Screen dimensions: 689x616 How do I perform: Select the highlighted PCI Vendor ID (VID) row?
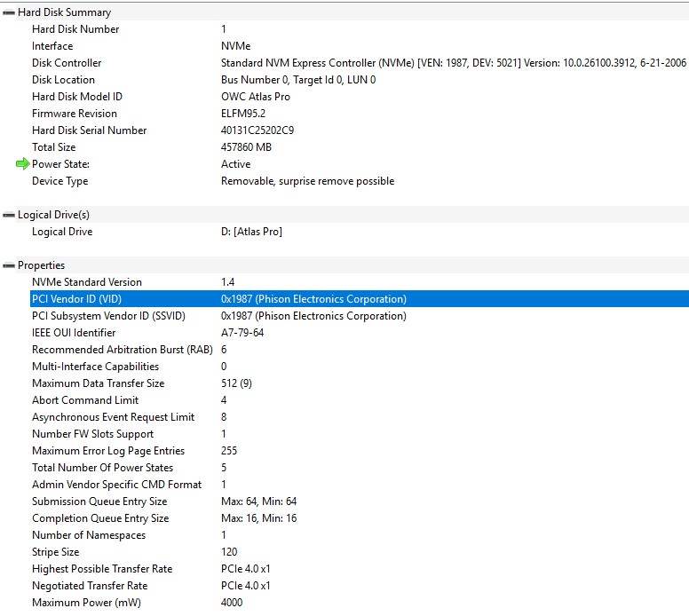point(360,299)
